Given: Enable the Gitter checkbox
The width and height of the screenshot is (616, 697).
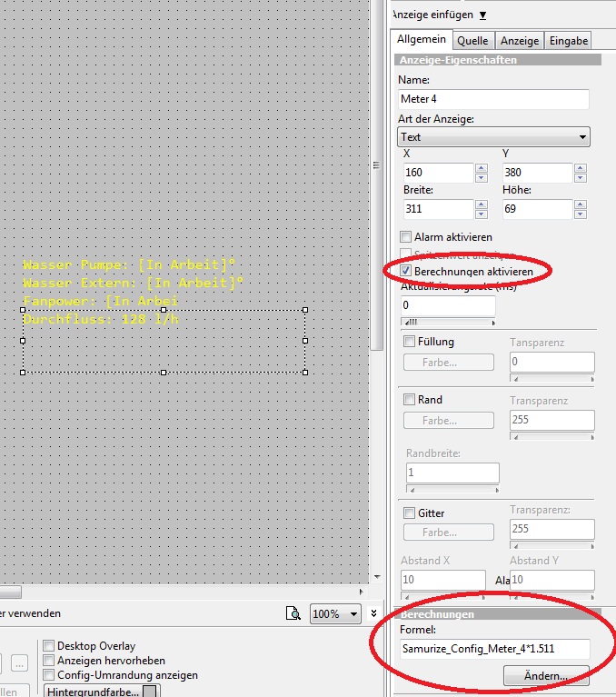Looking at the screenshot, I should click(409, 513).
